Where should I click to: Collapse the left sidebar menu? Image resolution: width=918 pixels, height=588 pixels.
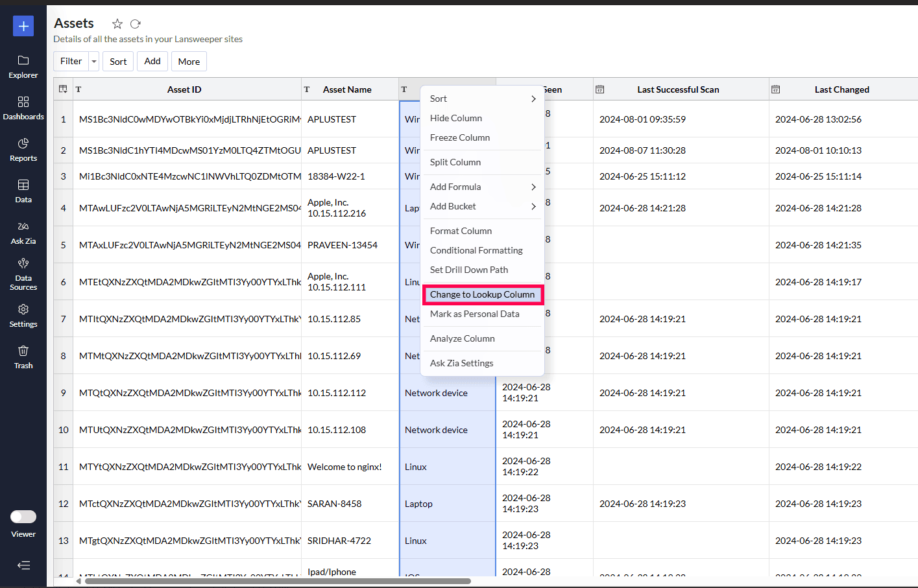(23, 565)
